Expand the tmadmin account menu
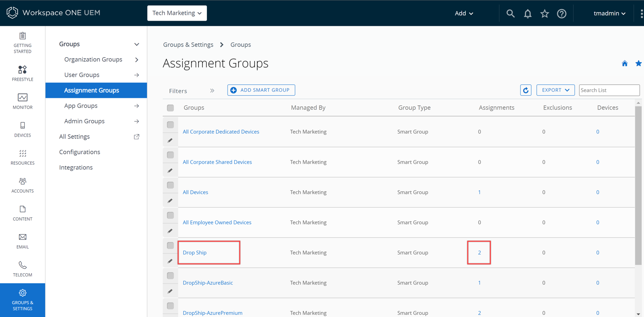The width and height of the screenshot is (644, 317). tap(609, 13)
